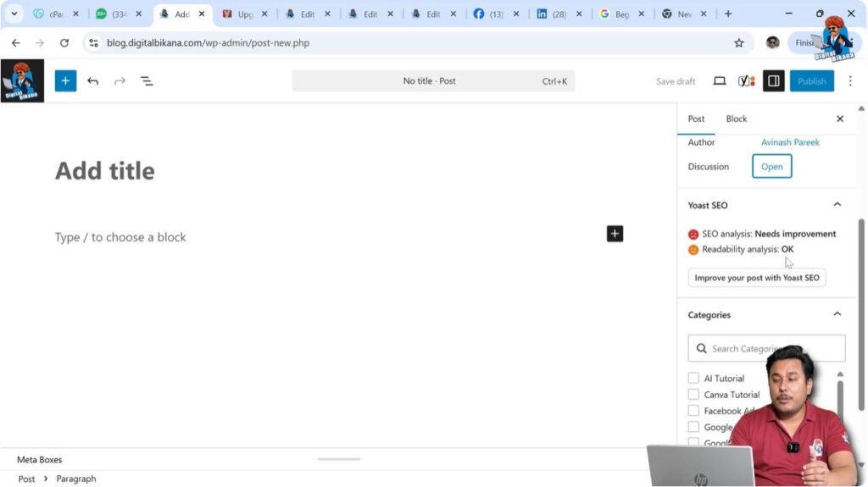Switch to the Upgrade tab with the Yoast icon

click(x=238, y=14)
